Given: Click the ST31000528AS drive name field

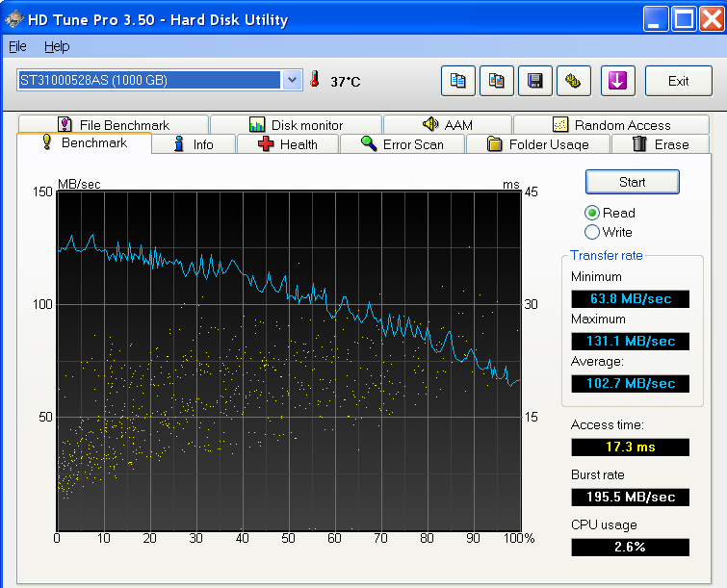Looking at the screenshot, I should pos(149,81).
